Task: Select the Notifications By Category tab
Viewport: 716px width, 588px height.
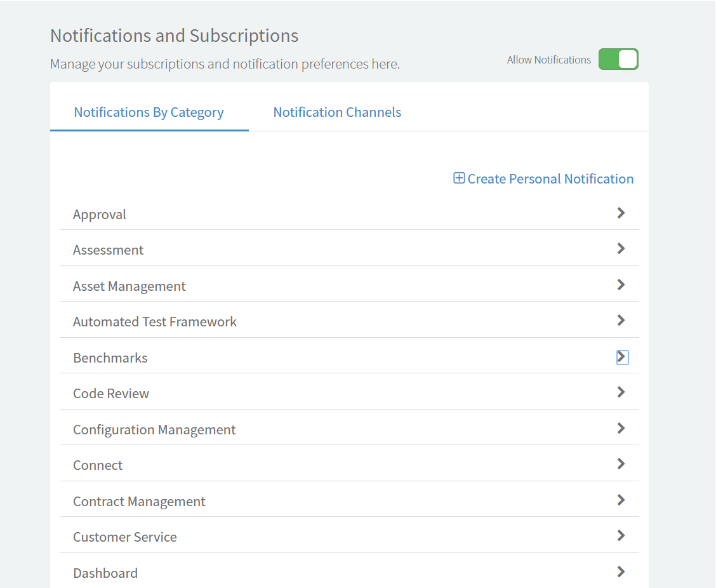Action: [x=149, y=112]
